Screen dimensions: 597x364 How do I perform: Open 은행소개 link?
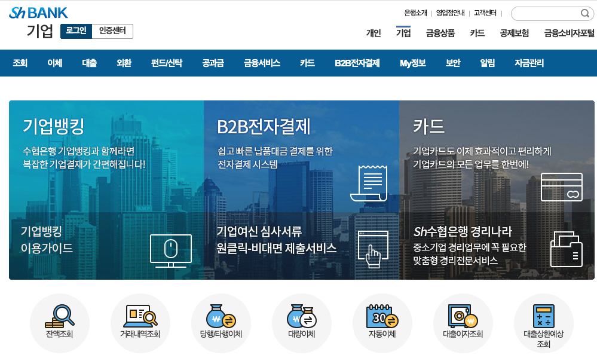[x=415, y=13]
